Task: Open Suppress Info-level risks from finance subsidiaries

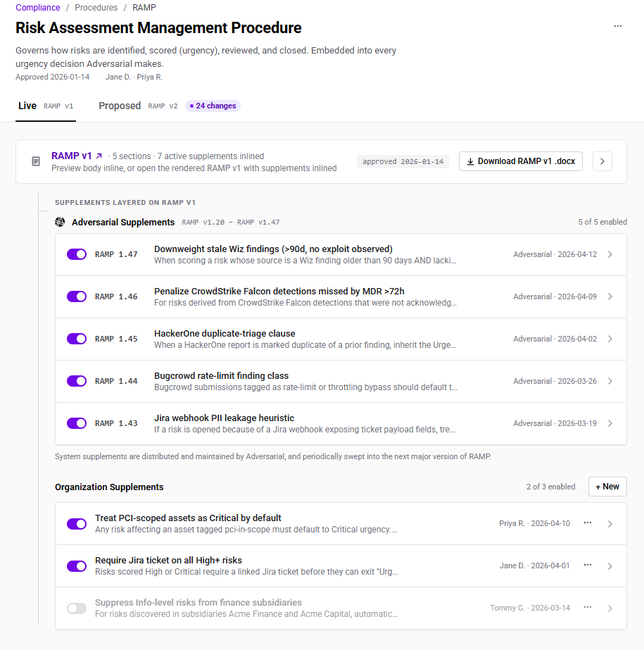Action: 198,603
